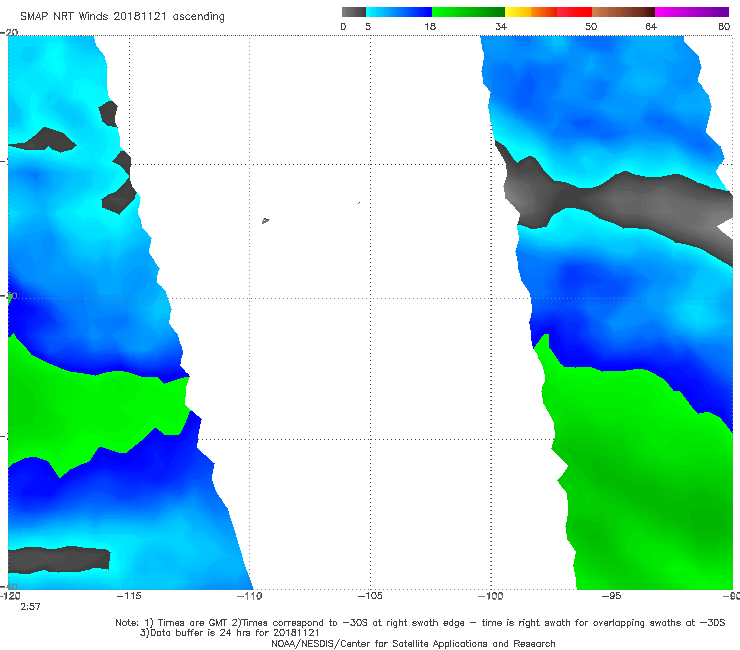
Task: Click the 'Data buffer is 24 hrs' note line
Action: coord(229,633)
